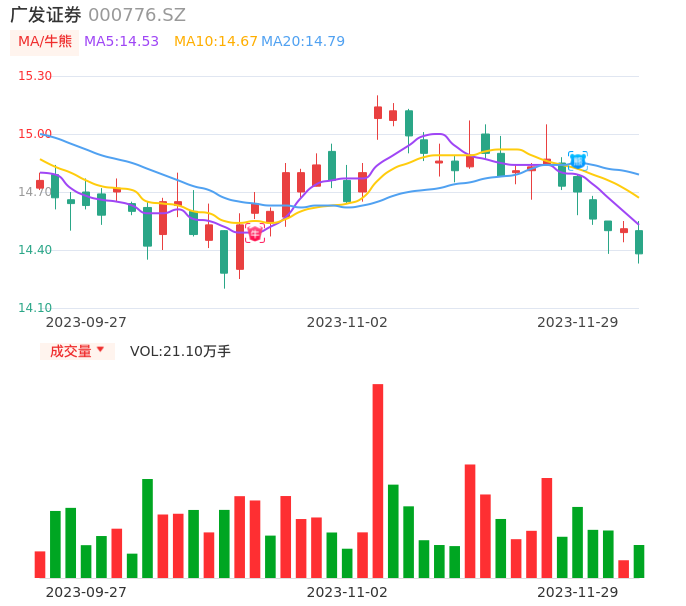Click the 2023-11-02 date on price chart
686x606 pixels.
click(x=347, y=322)
